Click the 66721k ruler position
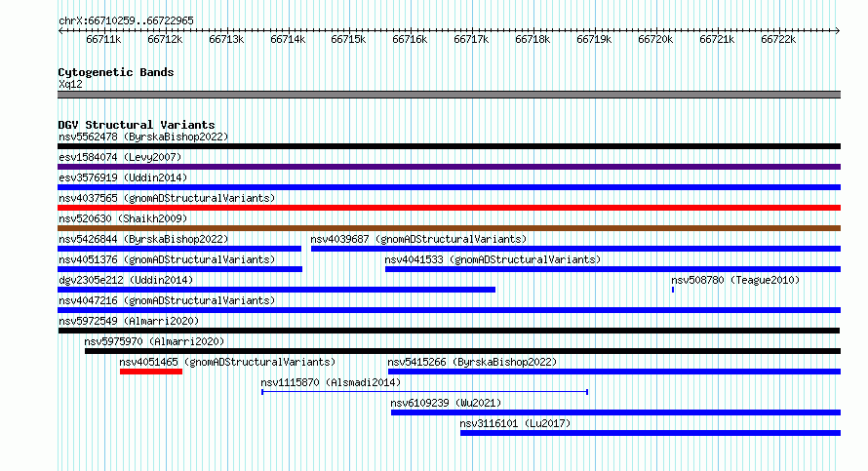 click(717, 39)
